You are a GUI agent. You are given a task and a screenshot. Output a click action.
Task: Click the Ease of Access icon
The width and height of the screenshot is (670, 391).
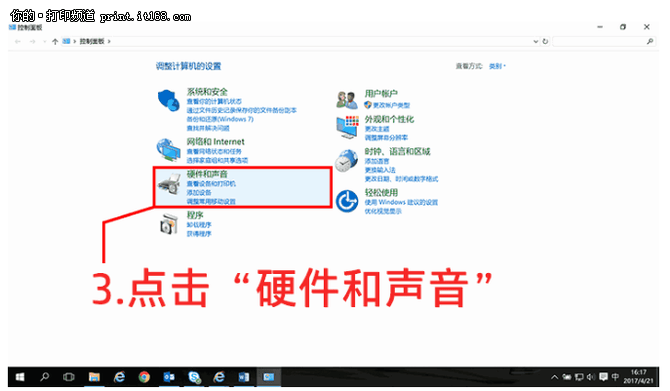tap(347, 201)
